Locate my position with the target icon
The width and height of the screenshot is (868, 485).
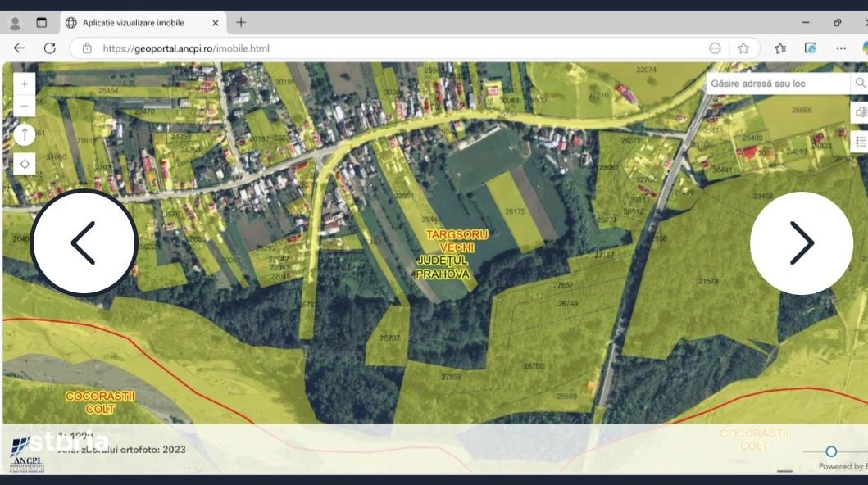25,164
